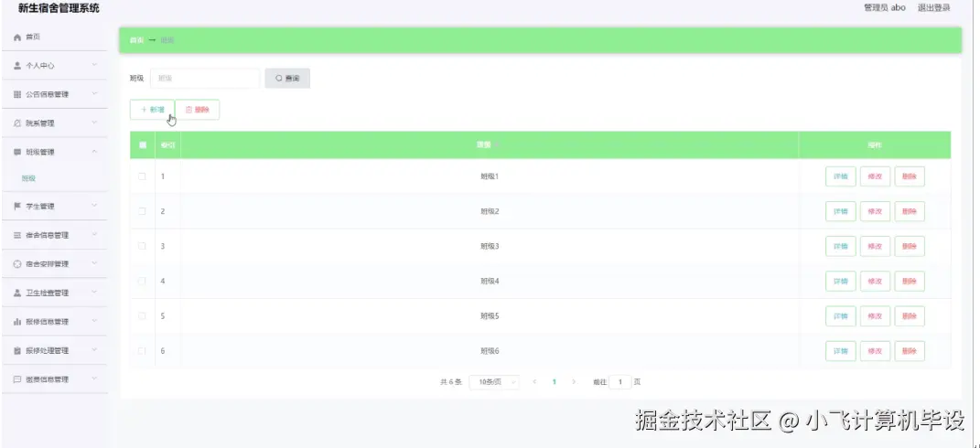Click the 班级5 cell in the table

pos(490,316)
